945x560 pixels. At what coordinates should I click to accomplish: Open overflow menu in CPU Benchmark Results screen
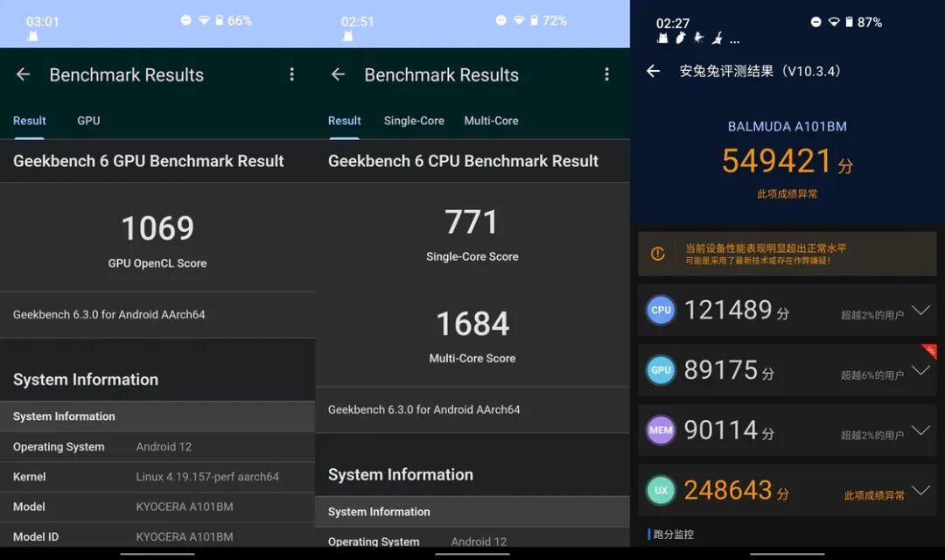[x=607, y=74]
